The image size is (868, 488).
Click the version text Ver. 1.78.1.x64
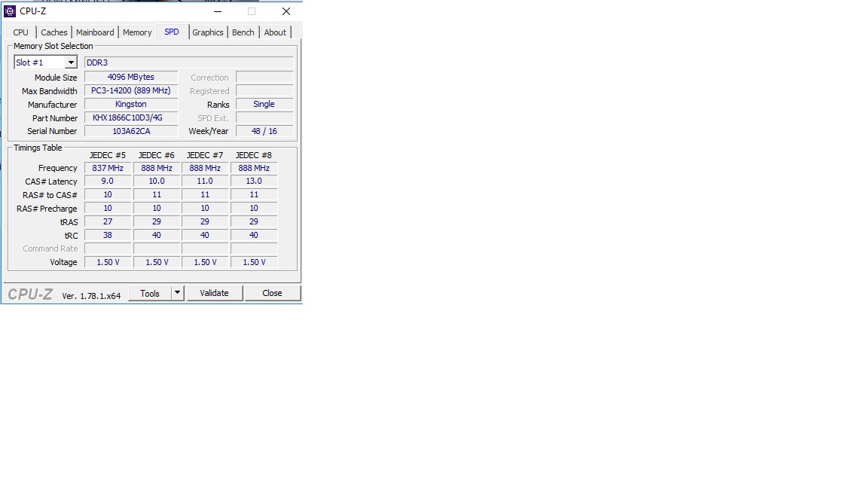click(91, 296)
